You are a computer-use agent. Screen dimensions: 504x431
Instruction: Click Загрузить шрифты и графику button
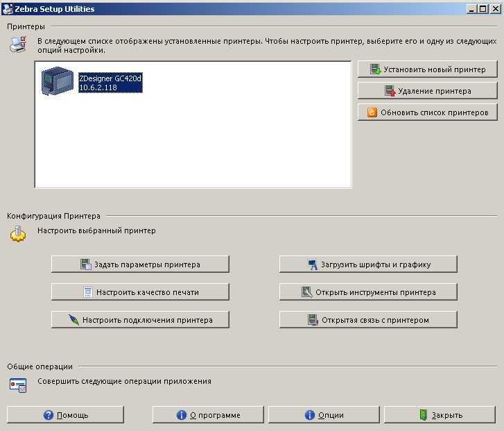pos(368,264)
